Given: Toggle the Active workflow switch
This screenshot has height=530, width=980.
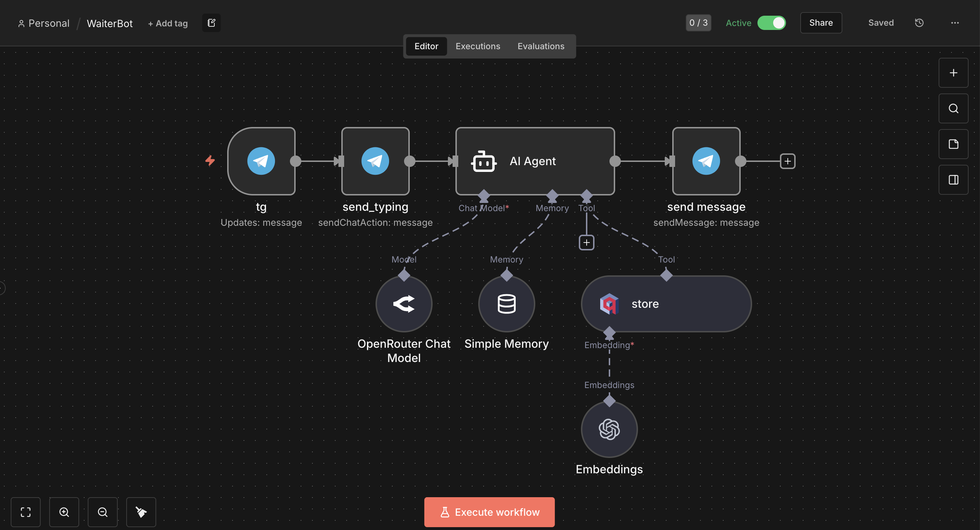Looking at the screenshot, I should (771, 23).
